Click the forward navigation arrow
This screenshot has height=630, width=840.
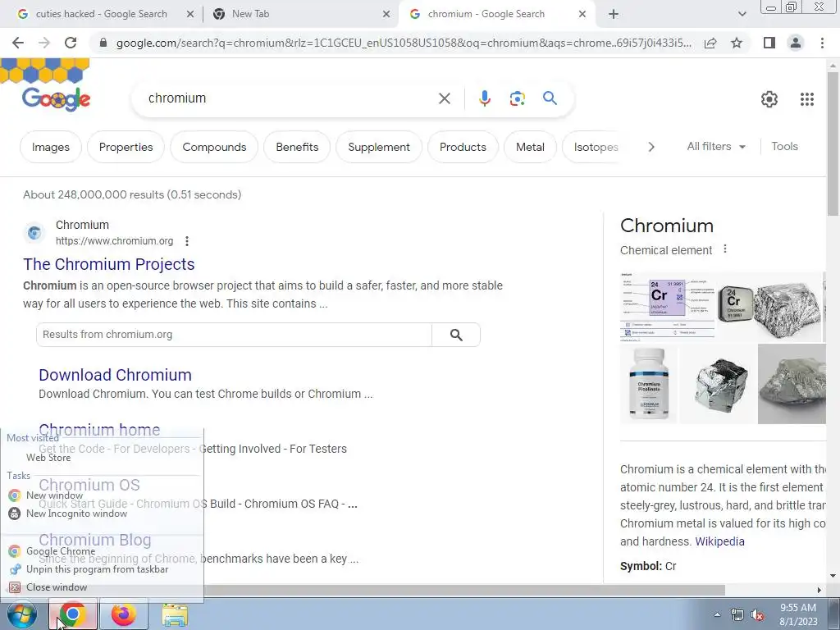44,43
